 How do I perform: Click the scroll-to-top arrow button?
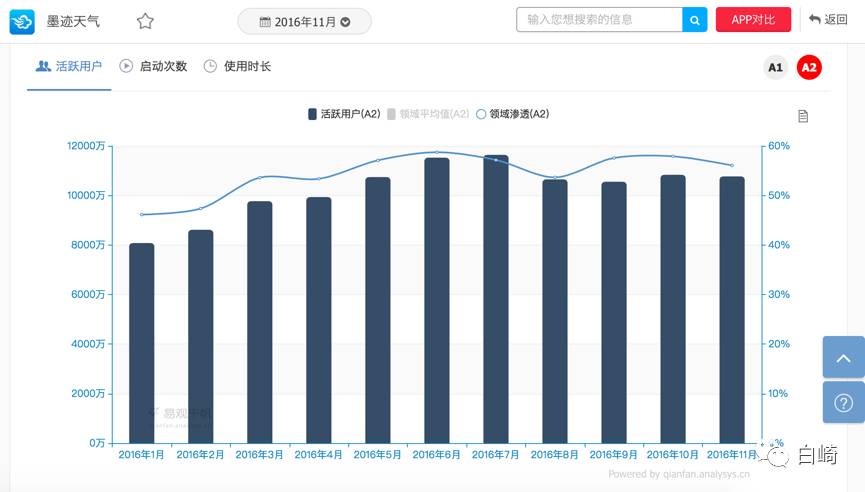[x=843, y=357]
